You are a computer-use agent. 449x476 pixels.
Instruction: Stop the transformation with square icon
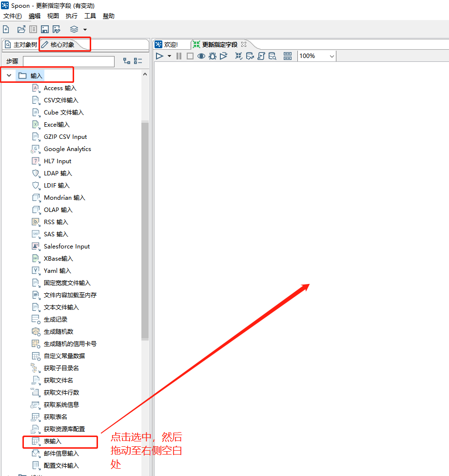[190, 56]
